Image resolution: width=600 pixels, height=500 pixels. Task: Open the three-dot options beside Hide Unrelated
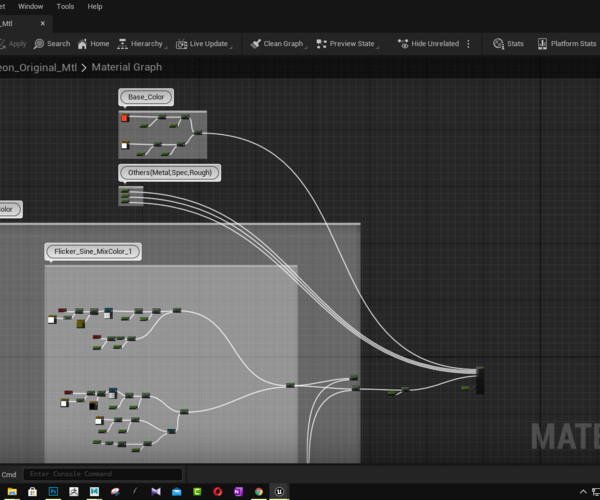tap(468, 44)
